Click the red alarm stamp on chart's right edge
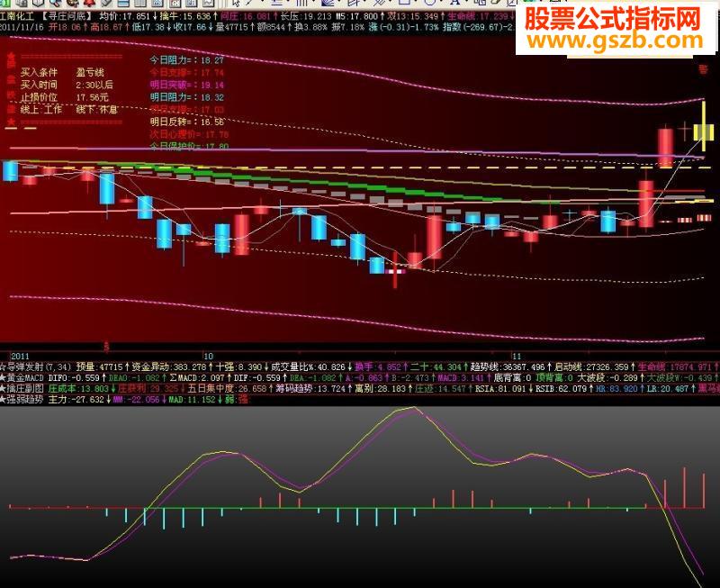Screen dimensions: 720x588 702,69
